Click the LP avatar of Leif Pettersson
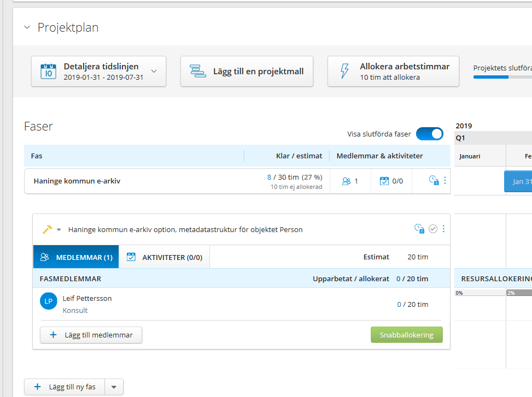The width and height of the screenshot is (532, 397). pyautogui.click(x=49, y=301)
